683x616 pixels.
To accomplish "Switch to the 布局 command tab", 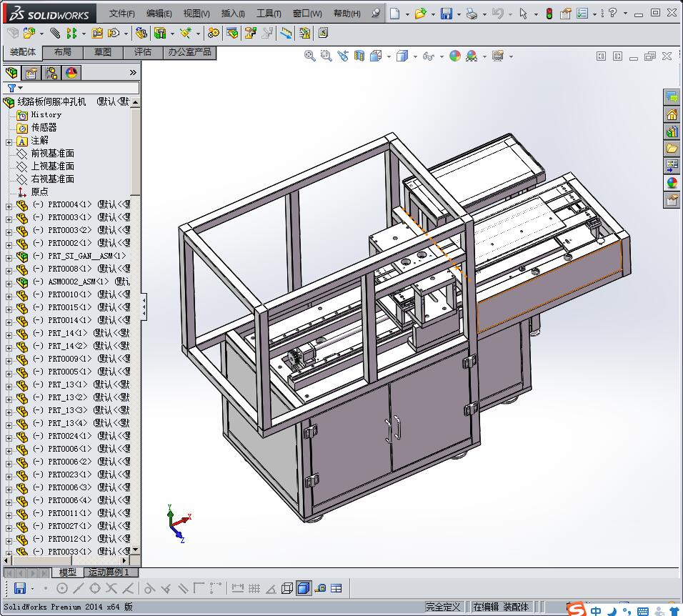I will click(x=63, y=52).
